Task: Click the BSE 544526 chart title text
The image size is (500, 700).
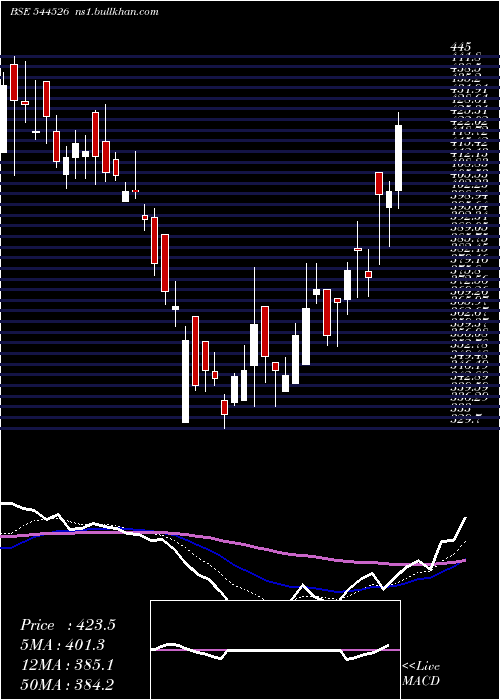Action: click(x=39, y=12)
